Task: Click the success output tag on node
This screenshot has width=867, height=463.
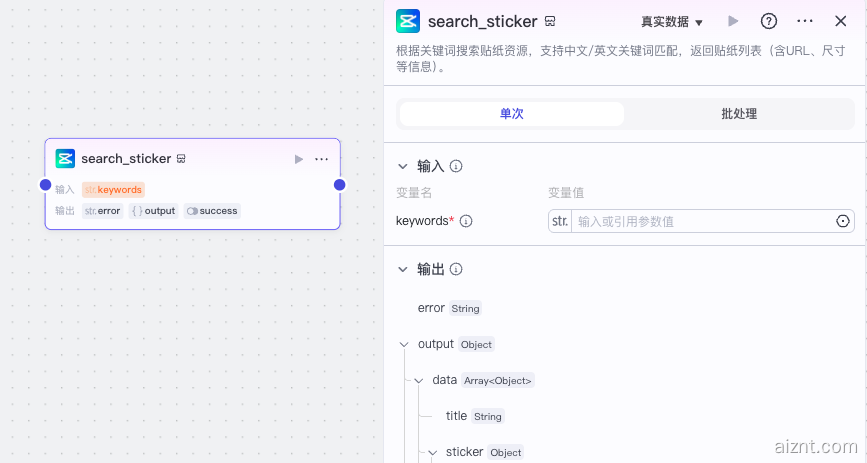Action: tap(212, 211)
